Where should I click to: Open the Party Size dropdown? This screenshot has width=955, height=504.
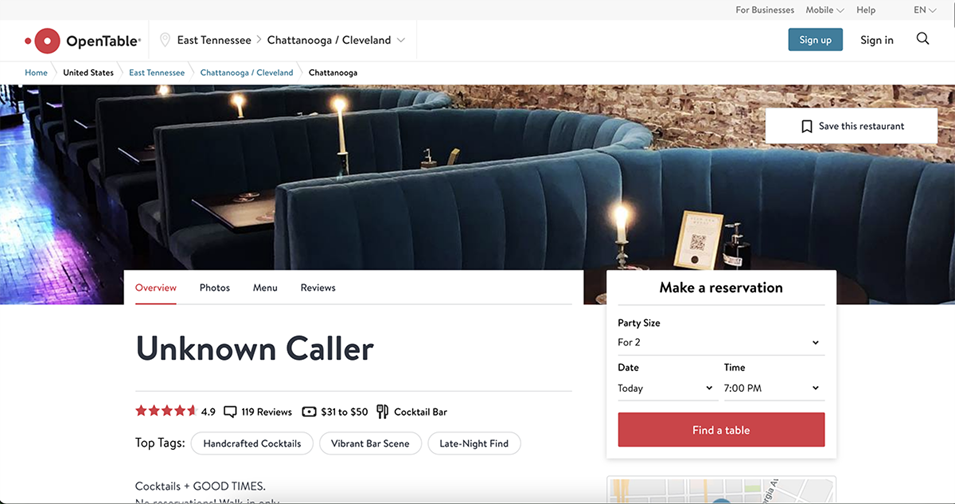721,342
